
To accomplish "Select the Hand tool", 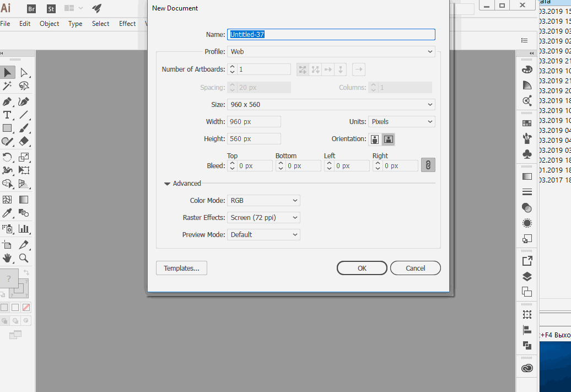I will point(7,257).
